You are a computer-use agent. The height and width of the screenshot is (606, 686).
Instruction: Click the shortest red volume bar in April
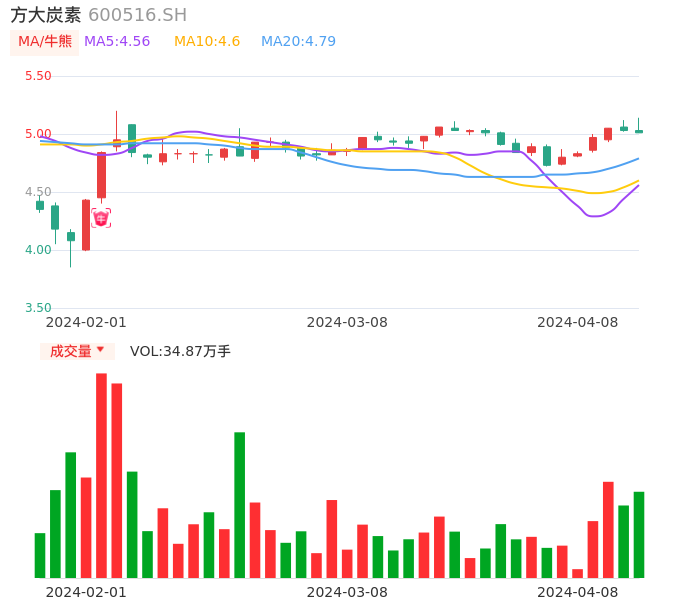578,573
